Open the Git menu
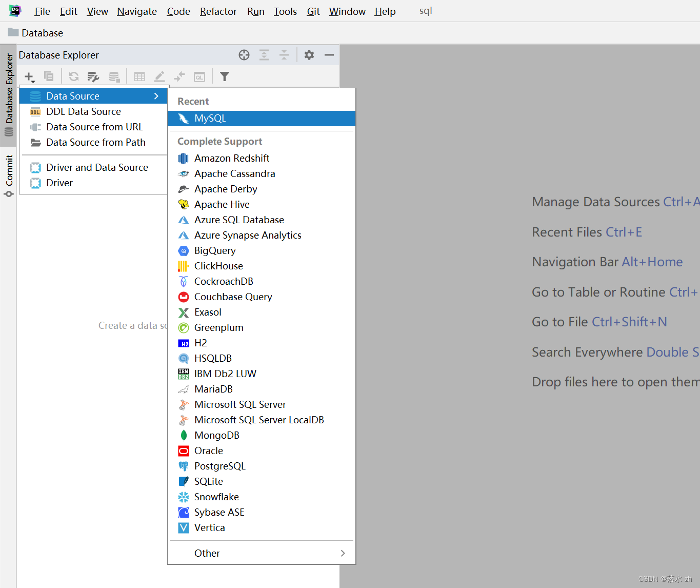The height and width of the screenshot is (588, 700). point(313,11)
